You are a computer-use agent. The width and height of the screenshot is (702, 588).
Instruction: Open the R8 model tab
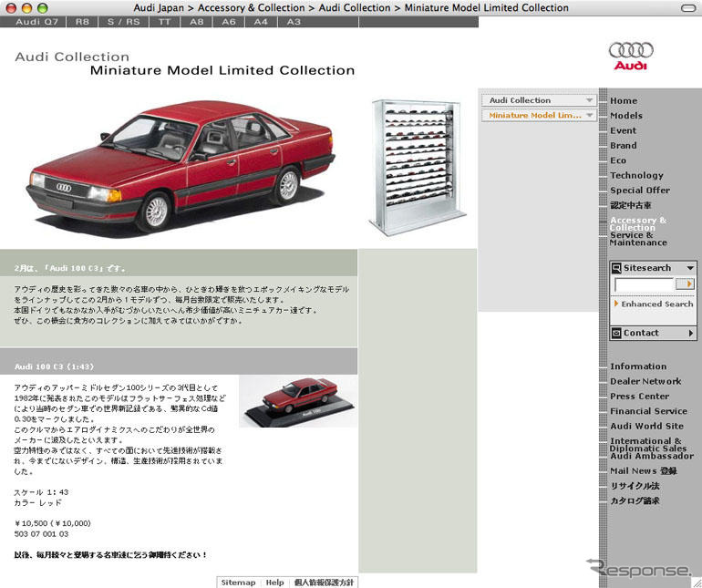[82, 22]
